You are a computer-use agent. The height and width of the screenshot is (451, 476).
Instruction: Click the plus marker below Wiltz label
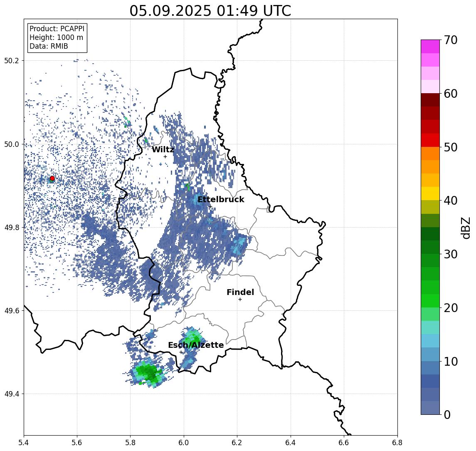(x=165, y=156)
